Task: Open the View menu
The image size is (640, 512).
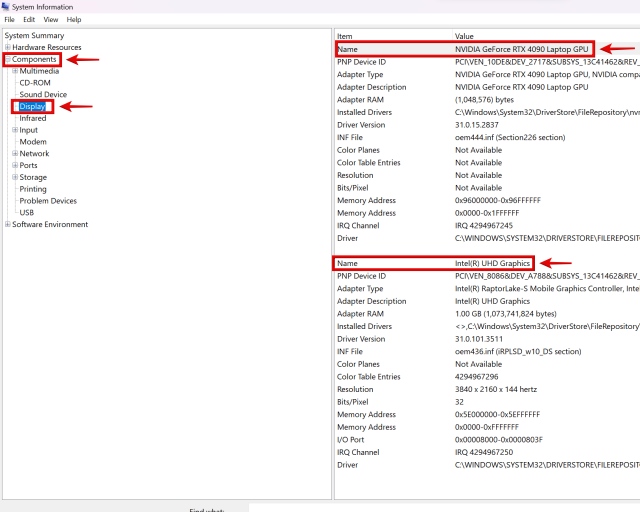Action: (51, 20)
